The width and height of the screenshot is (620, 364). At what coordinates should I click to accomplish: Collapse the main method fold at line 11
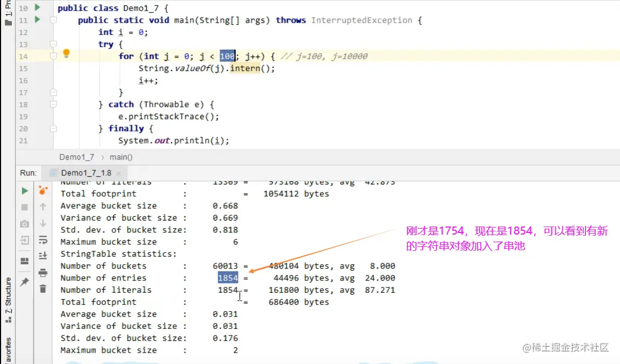[53, 20]
